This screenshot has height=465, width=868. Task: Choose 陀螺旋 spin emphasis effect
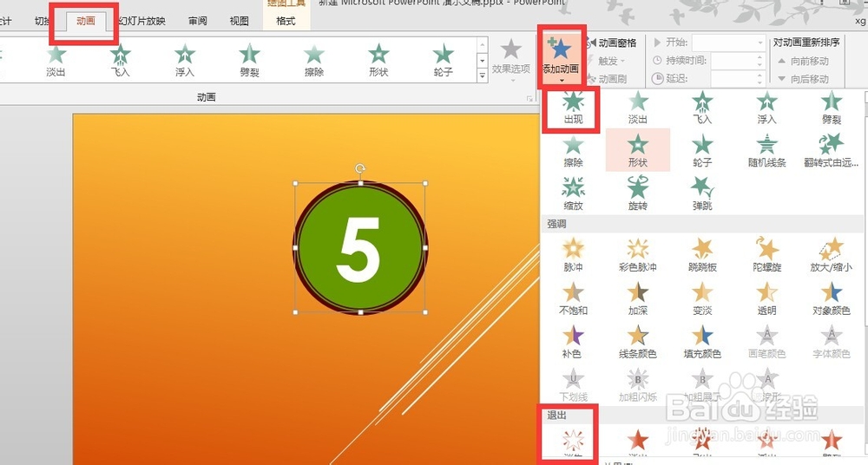(x=766, y=255)
